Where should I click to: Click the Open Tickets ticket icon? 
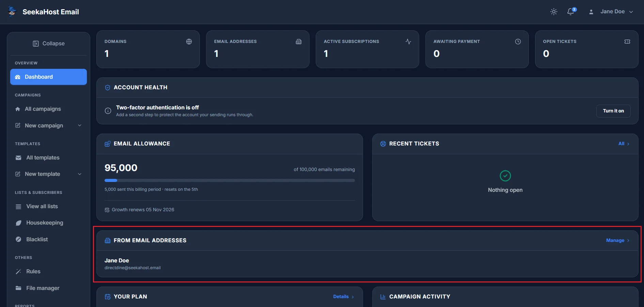pyautogui.click(x=627, y=42)
